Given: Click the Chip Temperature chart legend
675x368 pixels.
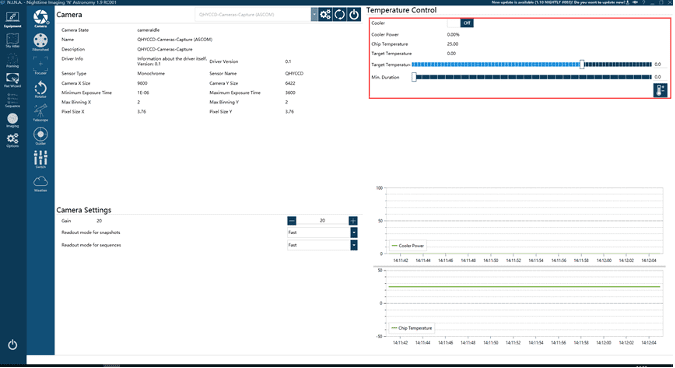Looking at the screenshot, I should click(x=412, y=328).
